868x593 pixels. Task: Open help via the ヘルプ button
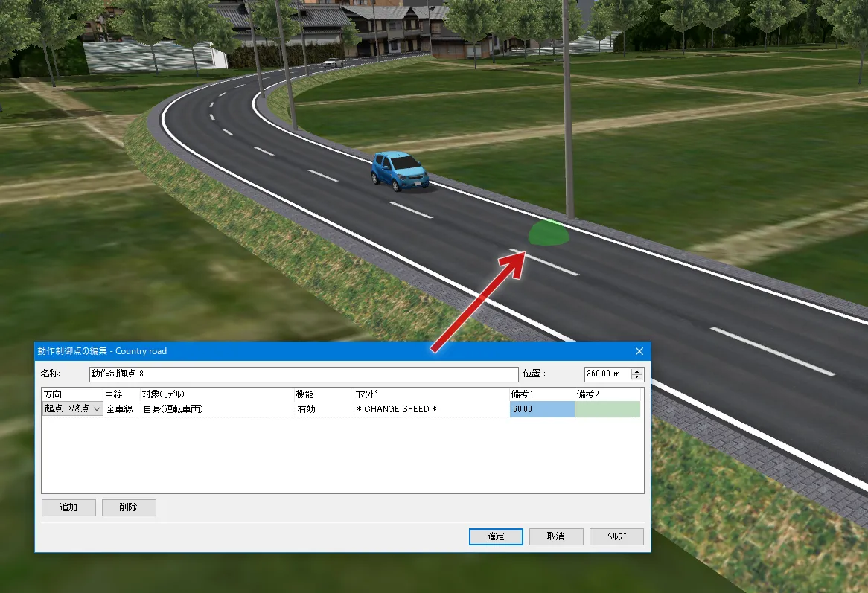616,536
